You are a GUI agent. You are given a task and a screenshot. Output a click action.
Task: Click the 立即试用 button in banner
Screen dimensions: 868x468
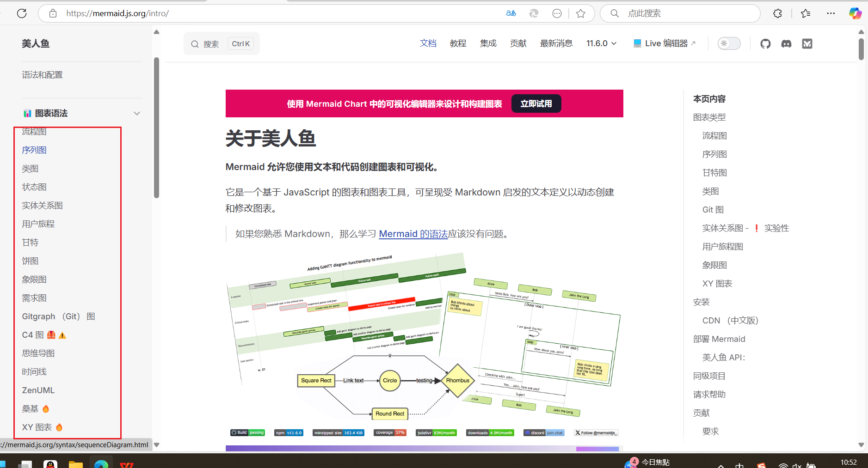tap(536, 103)
